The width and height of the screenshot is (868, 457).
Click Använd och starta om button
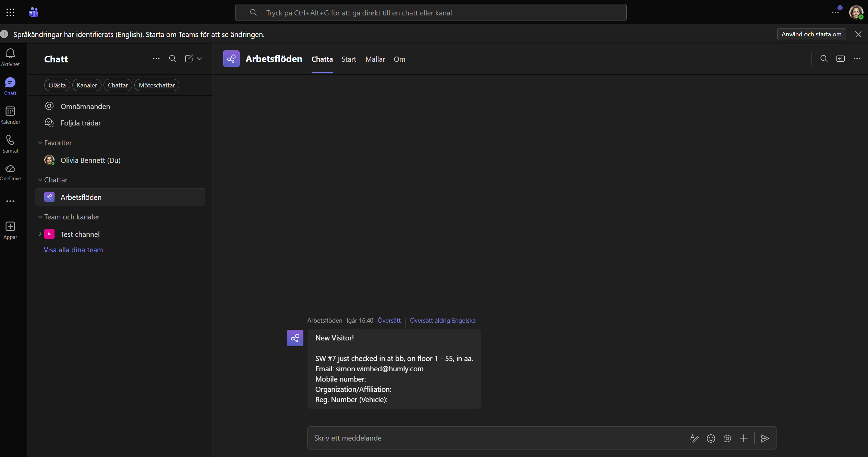coord(811,34)
